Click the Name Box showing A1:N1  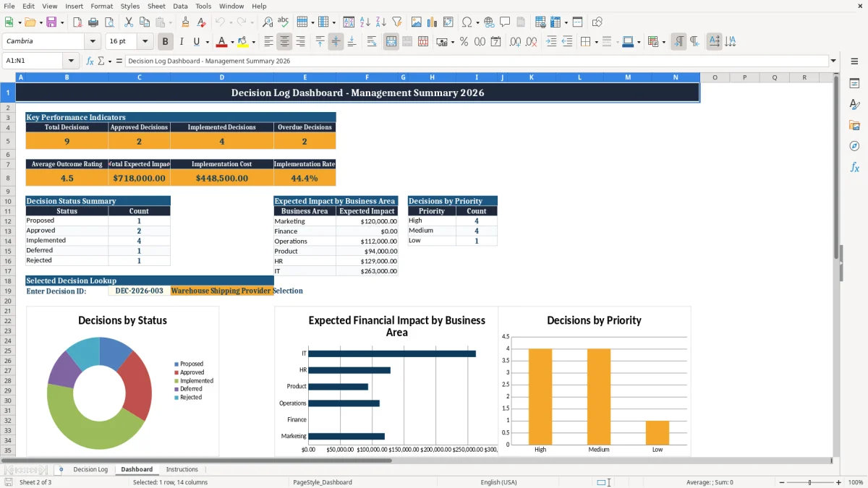coord(33,61)
